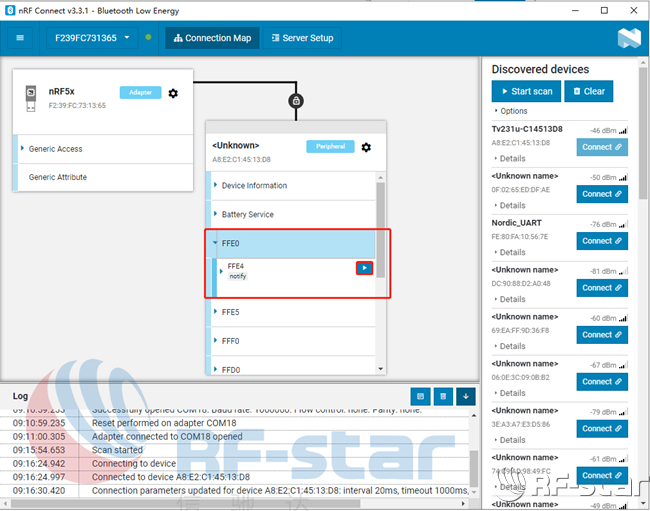Show Details for Tv231u-C14513D8 device
The height and width of the screenshot is (511, 650).
coord(512,158)
